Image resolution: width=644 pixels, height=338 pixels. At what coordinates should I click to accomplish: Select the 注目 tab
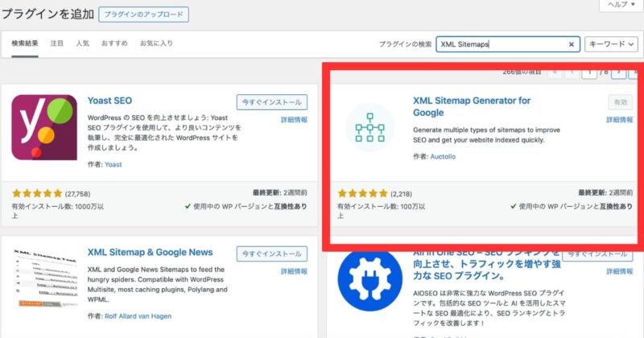pos(57,43)
